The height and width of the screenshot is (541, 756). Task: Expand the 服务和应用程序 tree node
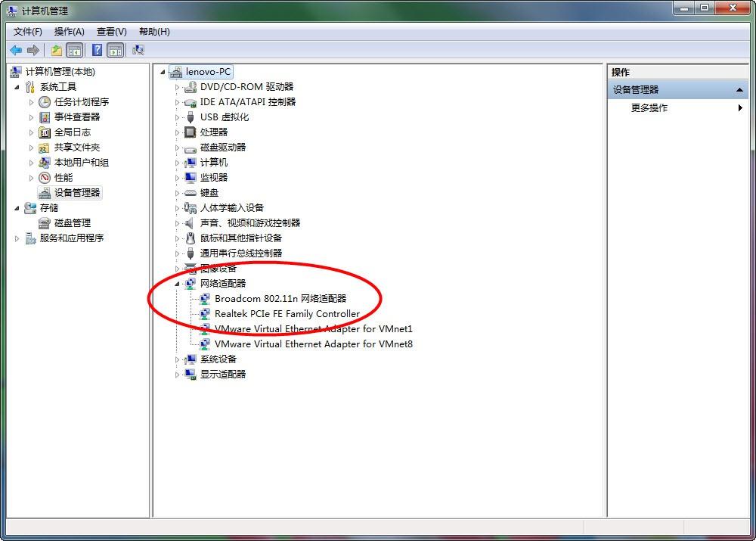click(17, 238)
